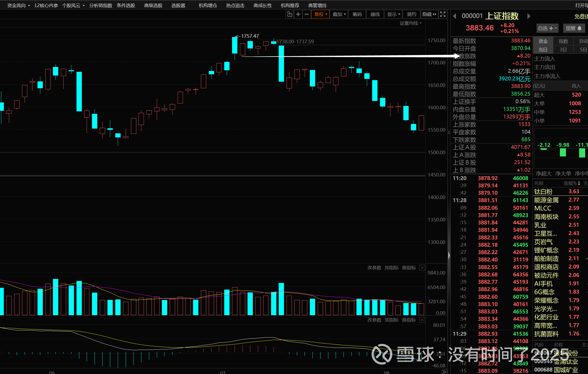
Task: Click 换指标 on the volume panel
Action: click(x=409, y=268)
